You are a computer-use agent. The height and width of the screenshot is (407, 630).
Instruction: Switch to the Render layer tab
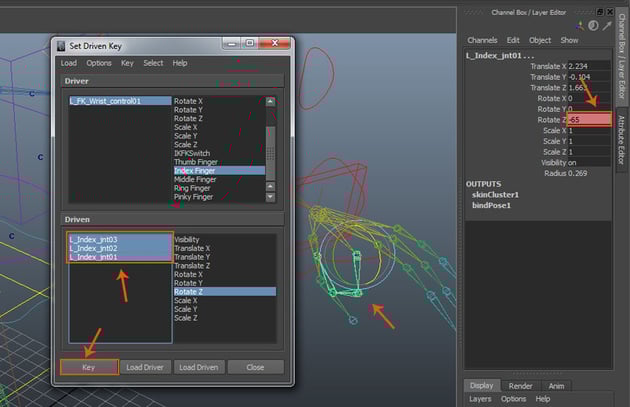tap(520, 385)
